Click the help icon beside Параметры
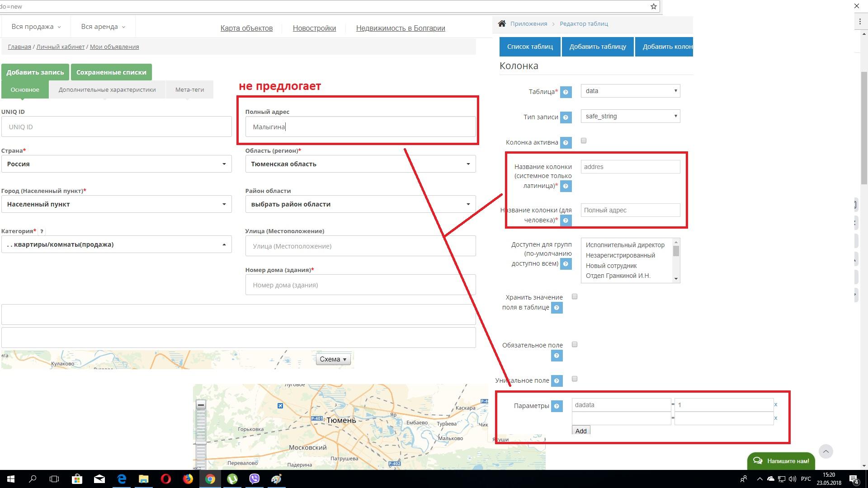Image resolution: width=868 pixels, height=488 pixels. click(557, 406)
